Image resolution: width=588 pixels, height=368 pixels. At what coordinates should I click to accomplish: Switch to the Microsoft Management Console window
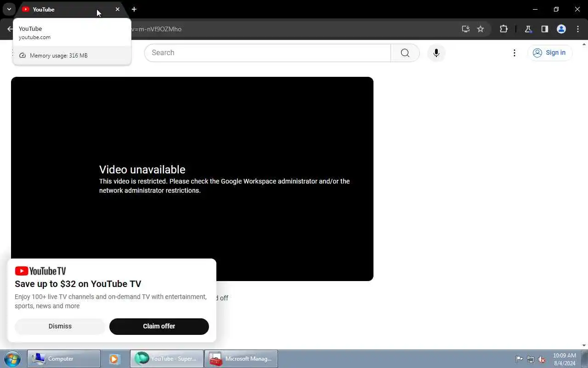tap(241, 359)
